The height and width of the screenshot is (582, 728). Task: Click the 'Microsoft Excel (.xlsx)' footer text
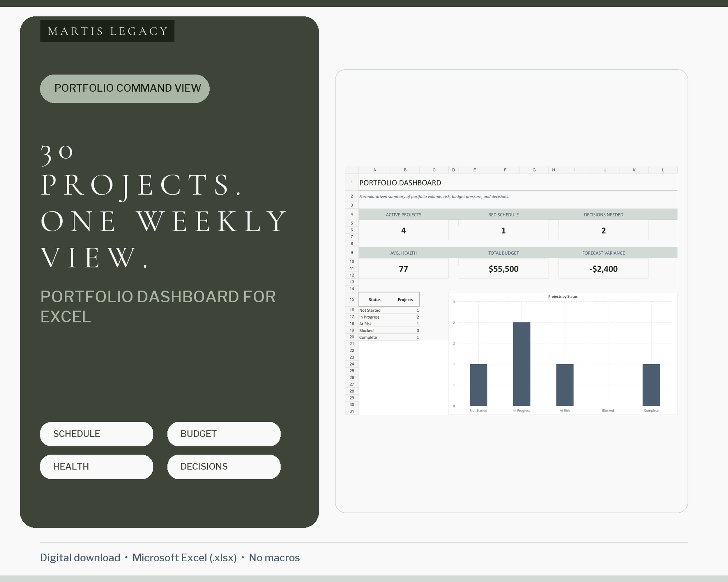click(x=184, y=558)
